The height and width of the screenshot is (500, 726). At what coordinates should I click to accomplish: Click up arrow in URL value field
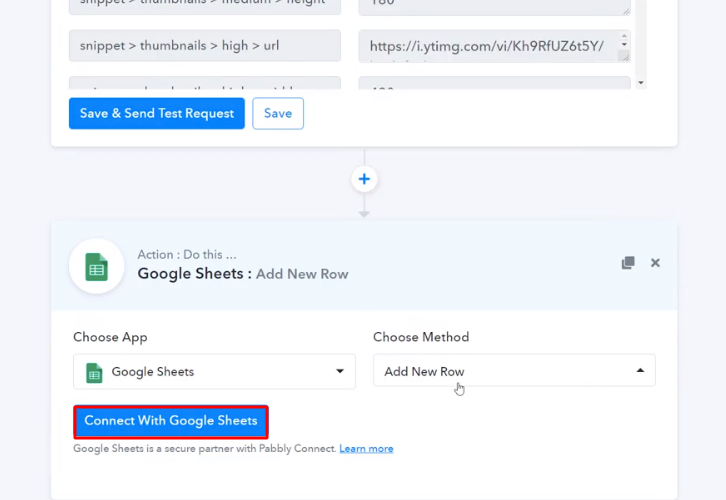[x=624, y=36]
